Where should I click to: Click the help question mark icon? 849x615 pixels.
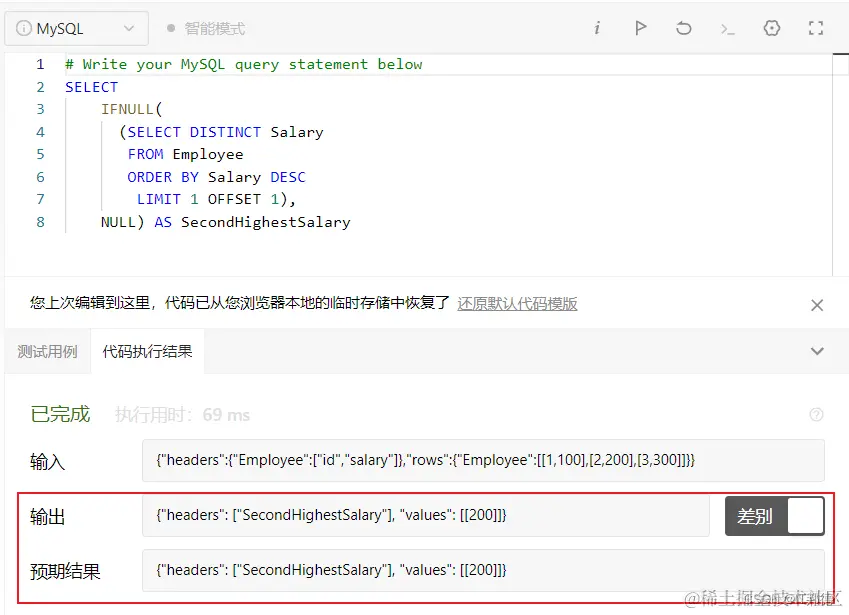coord(817,415)
